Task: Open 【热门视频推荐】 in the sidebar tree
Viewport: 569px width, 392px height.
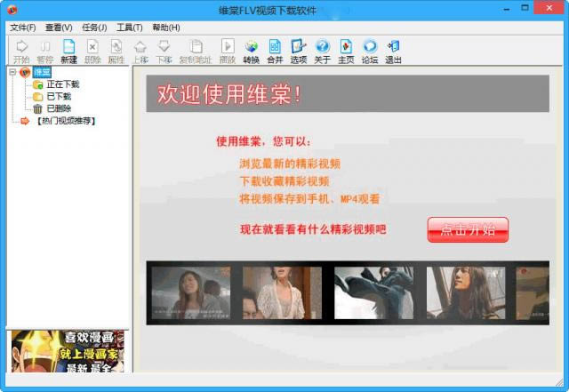Action: point(65,121)
